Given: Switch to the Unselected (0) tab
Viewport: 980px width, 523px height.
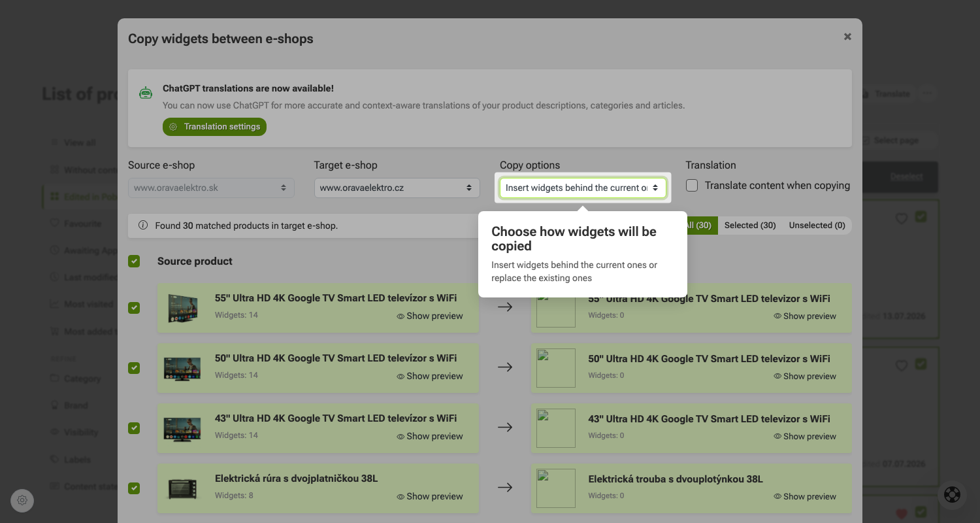Looking at the screenshot, I should pos(817,225).
